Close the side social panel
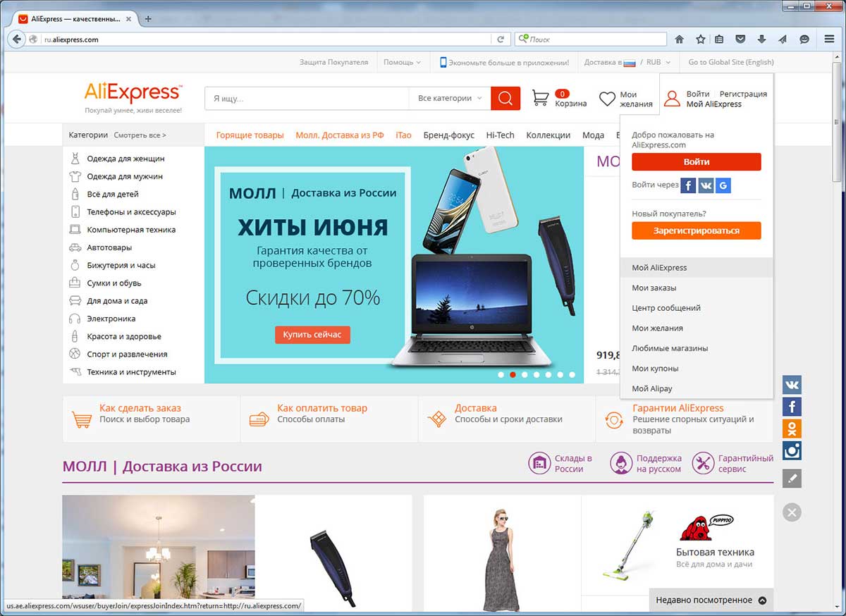Viewport: 846px width, 616px height. pyautogui.click(x=792, y=512)
